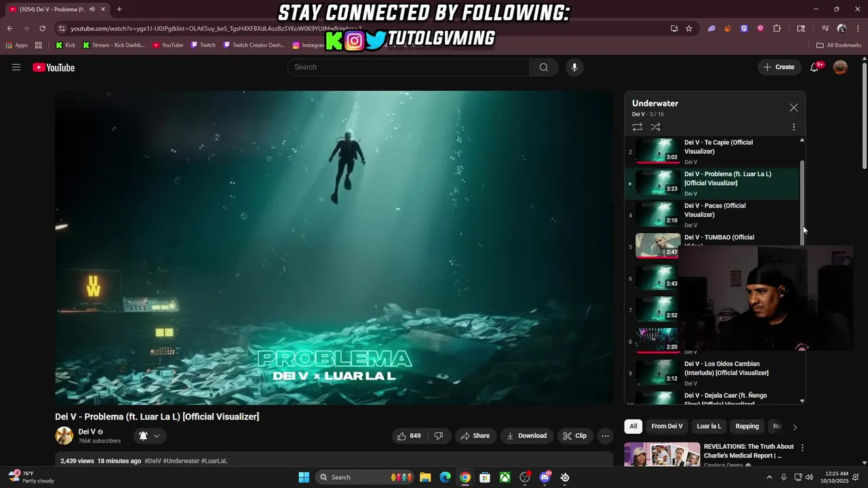Share this video

pos(475,436)
